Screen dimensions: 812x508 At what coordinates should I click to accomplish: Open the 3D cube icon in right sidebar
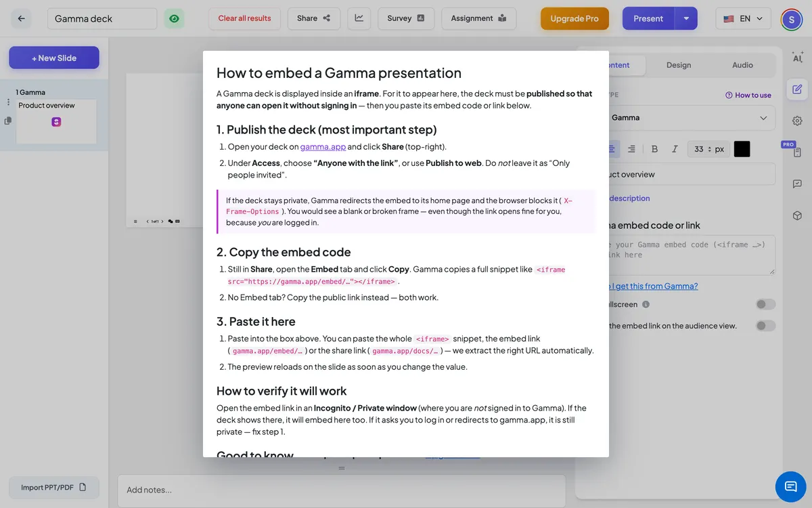pos(797,215)
